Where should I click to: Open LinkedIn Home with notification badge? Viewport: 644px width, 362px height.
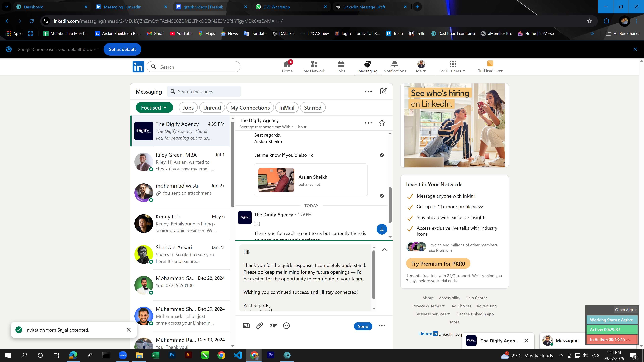point(287,67)
